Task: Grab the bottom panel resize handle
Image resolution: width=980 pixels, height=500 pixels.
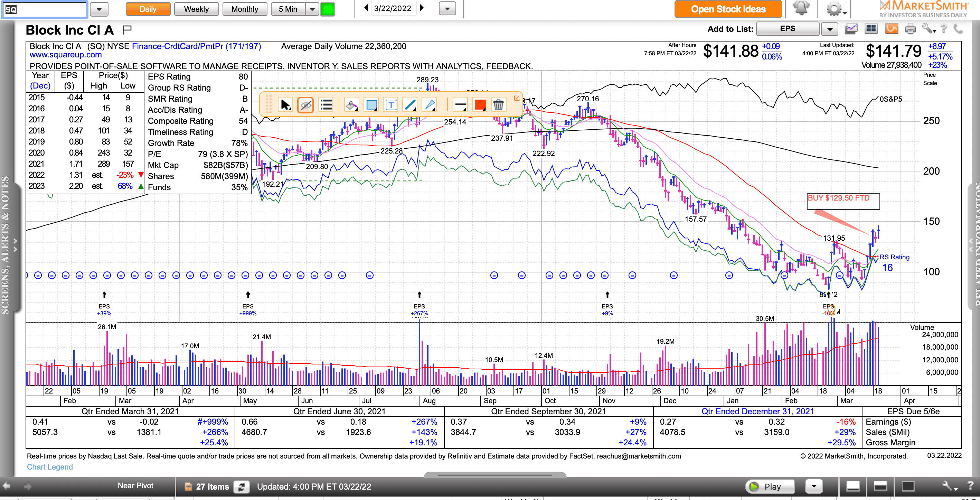Action: point(495,474)
